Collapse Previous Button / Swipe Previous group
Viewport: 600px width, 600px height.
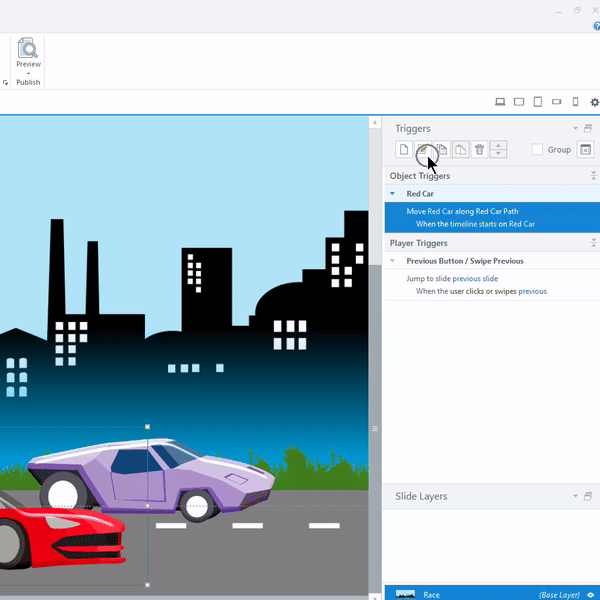click(392, 261)
